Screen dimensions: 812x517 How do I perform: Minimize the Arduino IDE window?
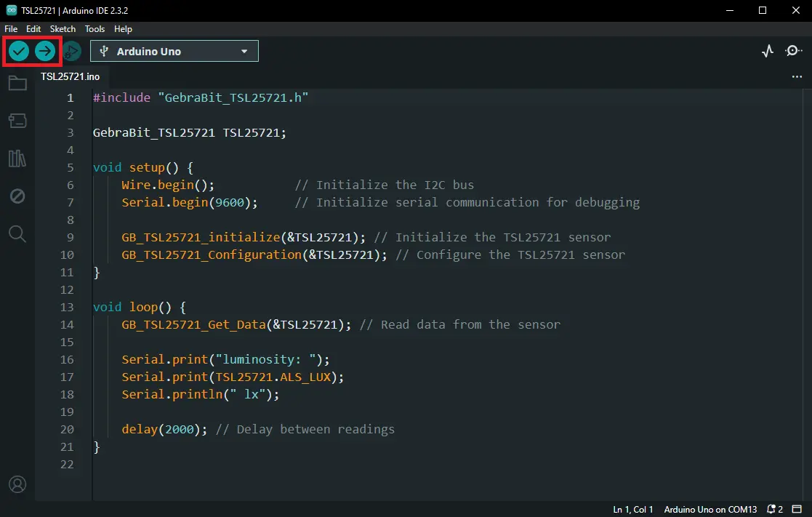pyautogui.click(x=730, y=10)
